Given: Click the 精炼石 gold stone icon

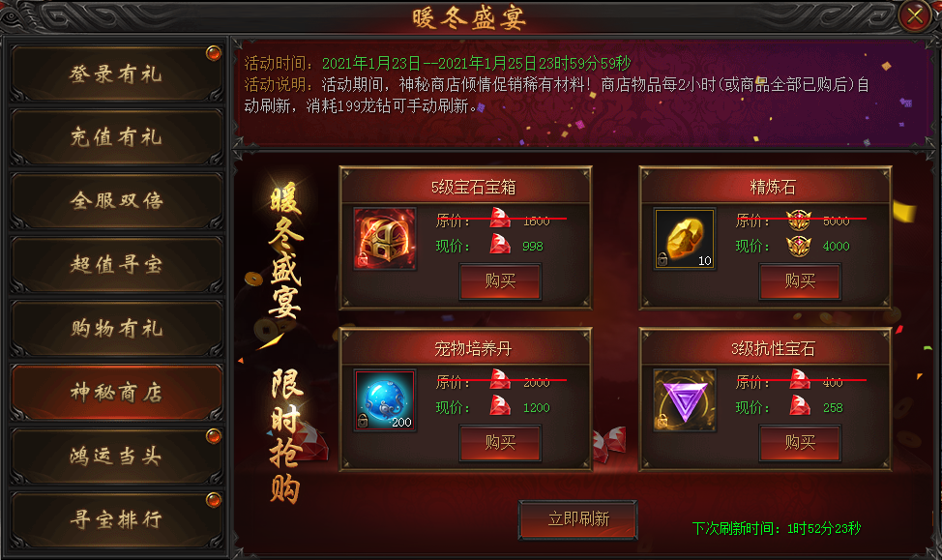Looking at the screenshot, I should click(685, 239).
